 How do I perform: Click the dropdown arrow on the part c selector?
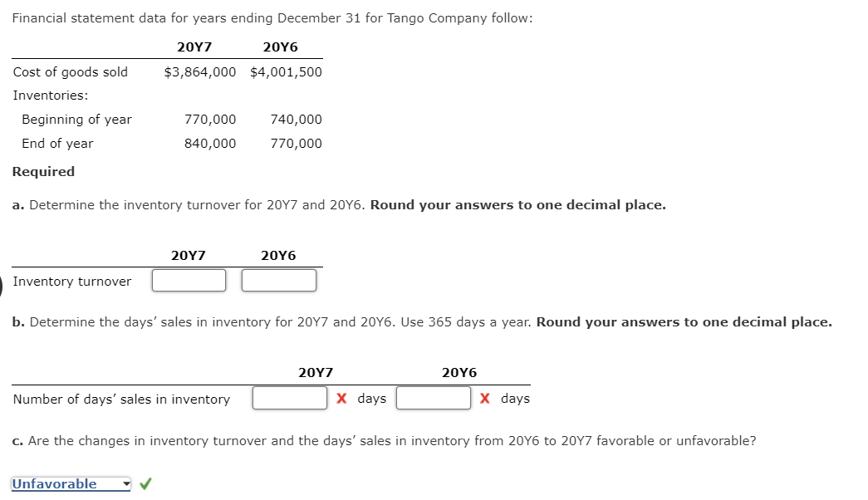[125, 483]
